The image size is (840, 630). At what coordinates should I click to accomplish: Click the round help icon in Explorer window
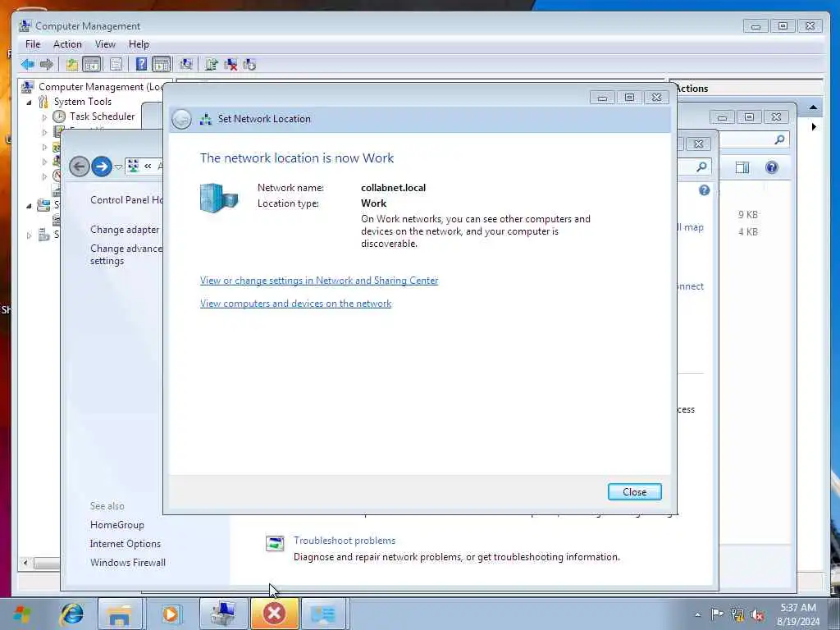tap(772, 167)
